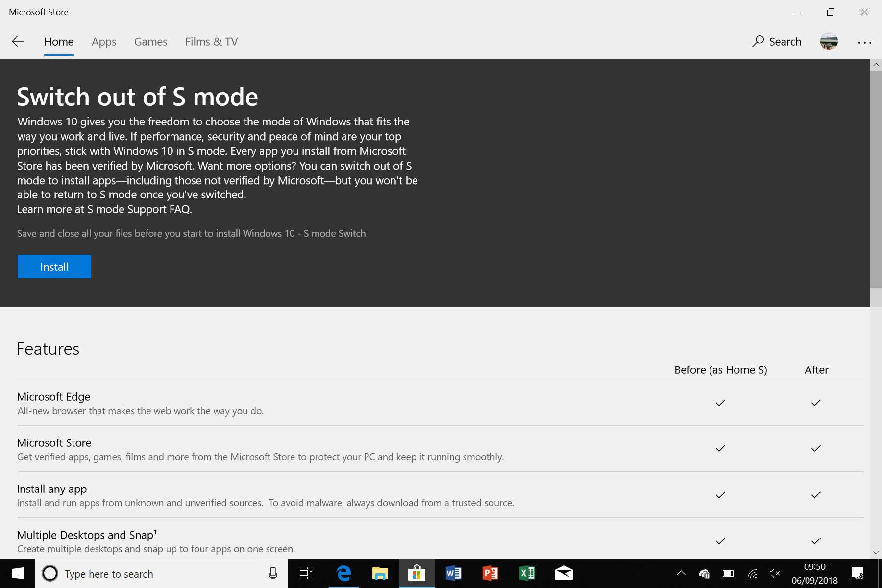The width and height of the screenshot is (882, 588).
Task: Click the scrollbar up arrow
Action: point(876,65)
